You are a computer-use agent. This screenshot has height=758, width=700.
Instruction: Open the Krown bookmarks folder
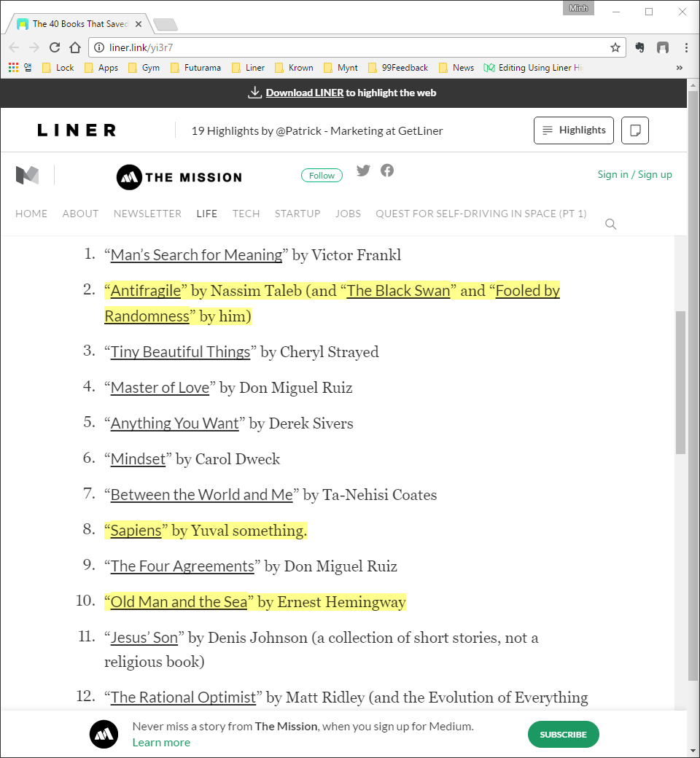click(x=294, y=68)
